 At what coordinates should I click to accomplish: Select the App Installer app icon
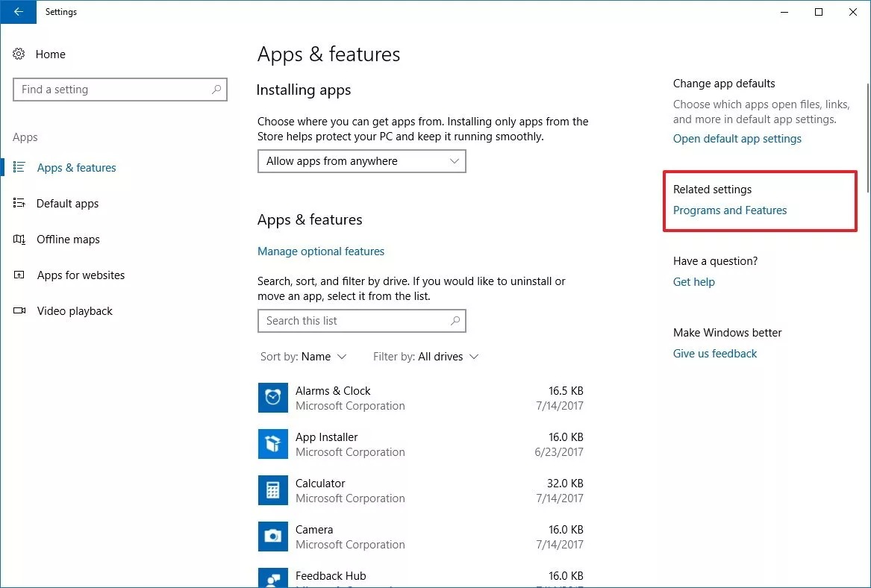point(272,444)
